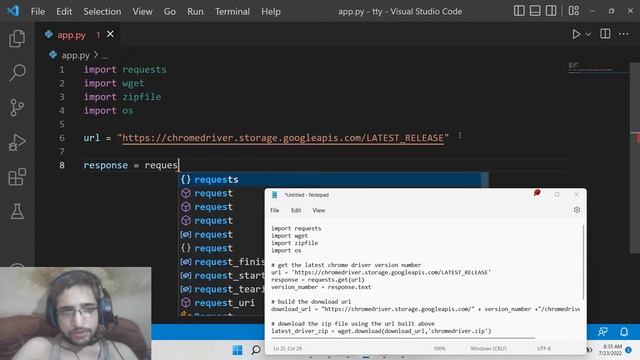Maximize the Notepad window

coord(557,194)
